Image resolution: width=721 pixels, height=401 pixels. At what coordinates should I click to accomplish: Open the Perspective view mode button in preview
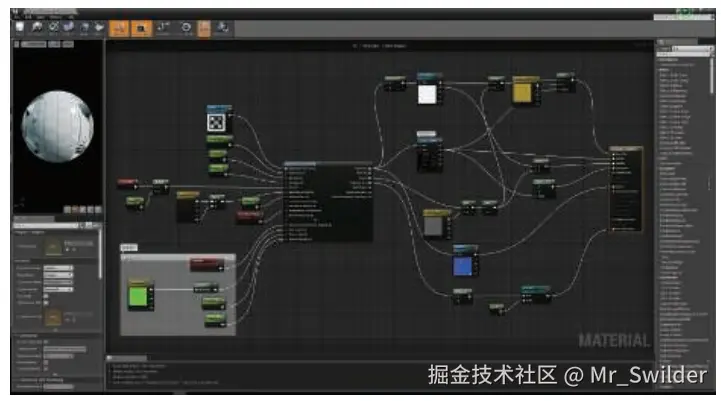tap(34, 44)
